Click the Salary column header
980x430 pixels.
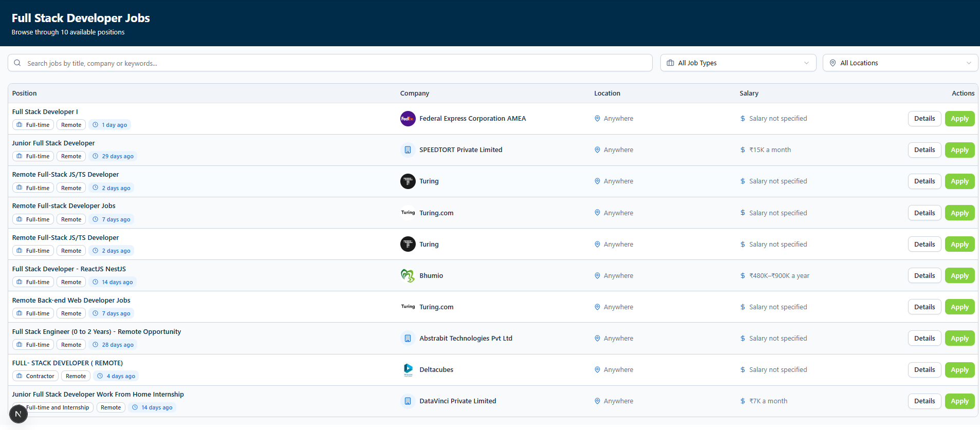coord(749,94)
